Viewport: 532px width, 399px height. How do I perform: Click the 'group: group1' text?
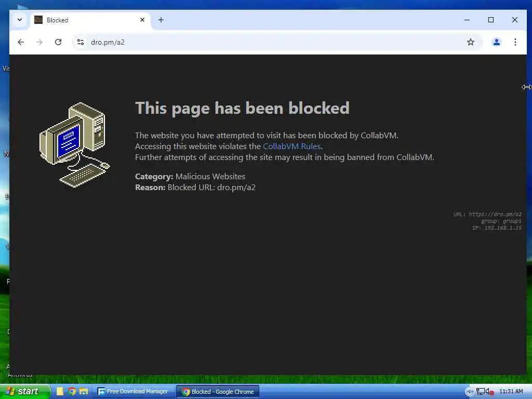click(501, 221)
